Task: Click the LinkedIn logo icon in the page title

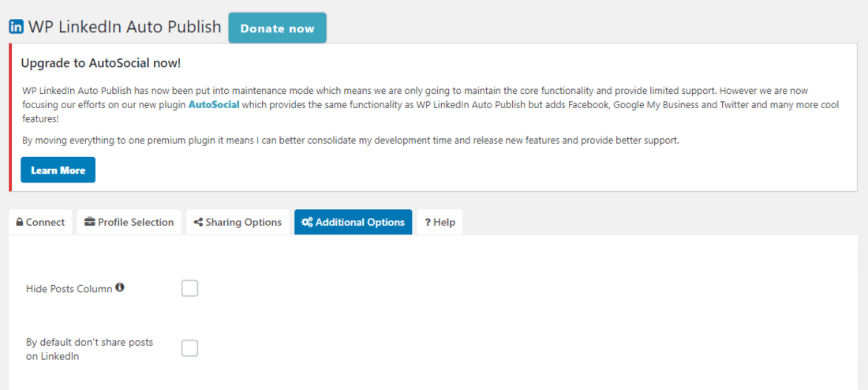Action: pyautogui.click(x=16, y=27)
